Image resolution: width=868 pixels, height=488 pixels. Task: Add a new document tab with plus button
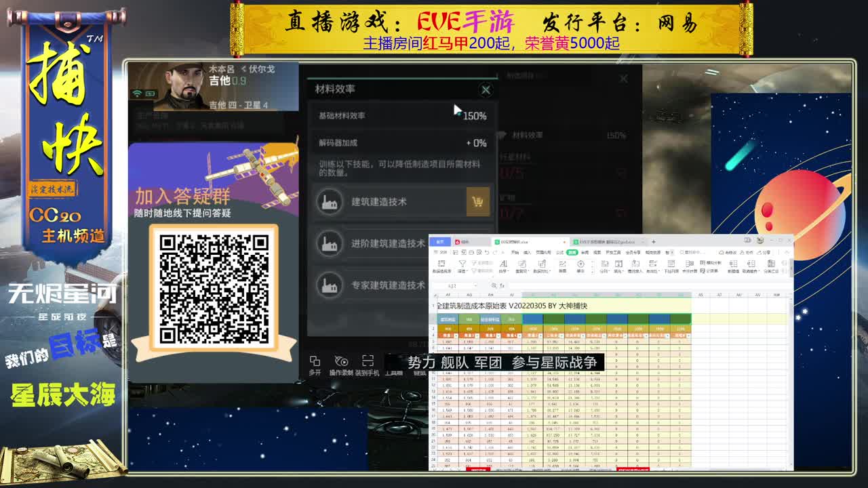[x=654, y=241]
